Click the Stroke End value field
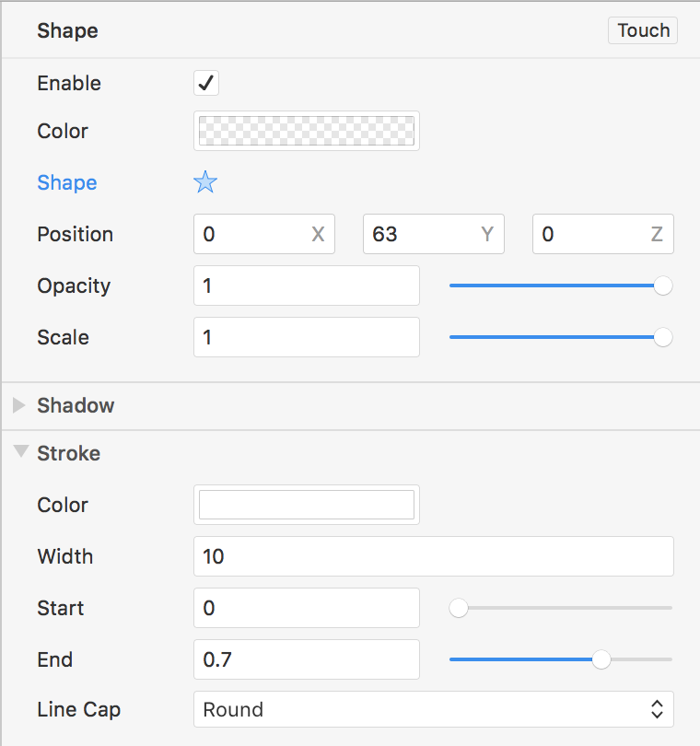Viewport: 700px width, 746px height. pos(307,659)
